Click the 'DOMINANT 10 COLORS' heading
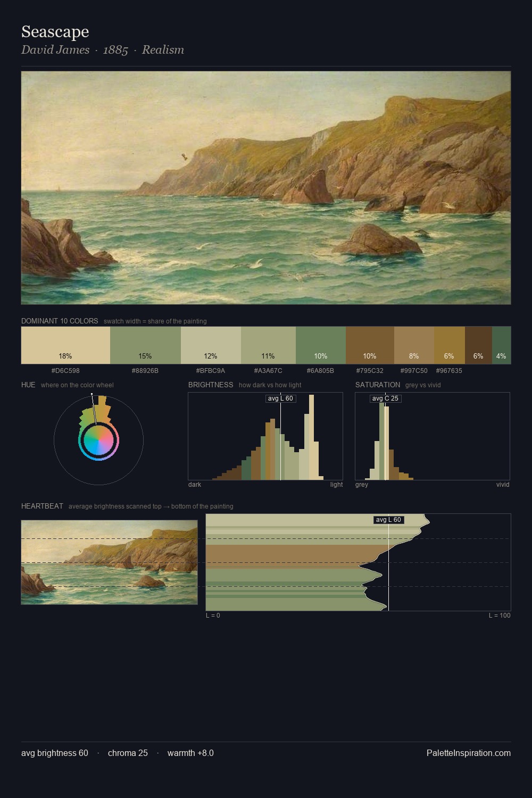The height and width of the screenshot is (798, 532). (x=60, y=321)
